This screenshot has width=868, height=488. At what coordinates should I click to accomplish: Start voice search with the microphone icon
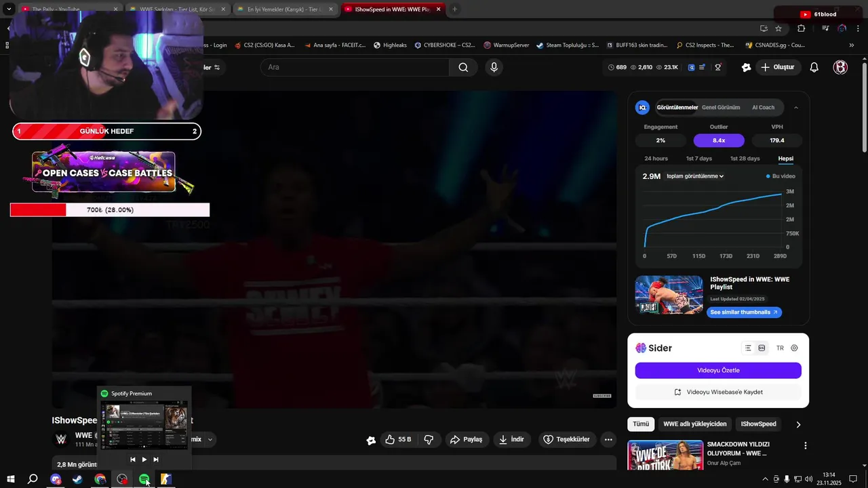pyautogui.click(x=494, y=67)
